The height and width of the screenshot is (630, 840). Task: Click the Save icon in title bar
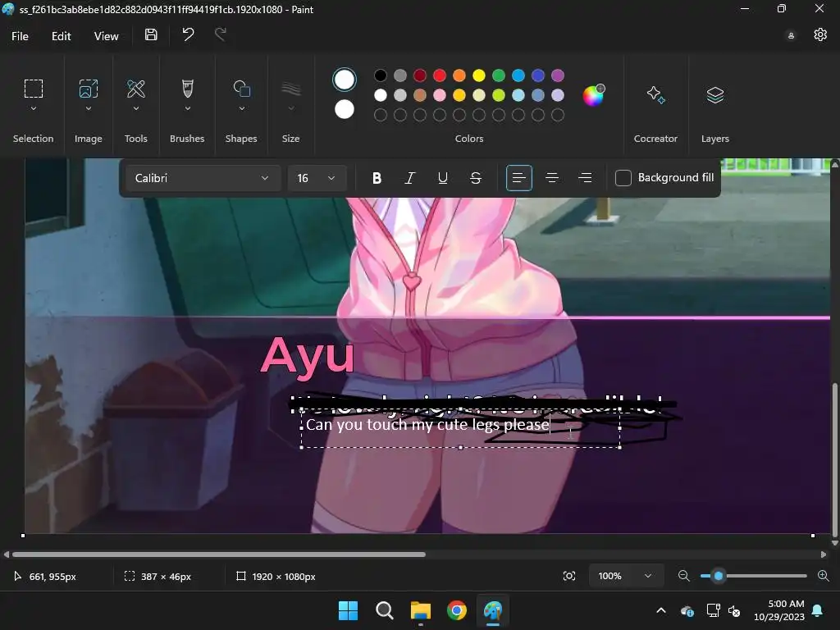click(x=151, y=34)
